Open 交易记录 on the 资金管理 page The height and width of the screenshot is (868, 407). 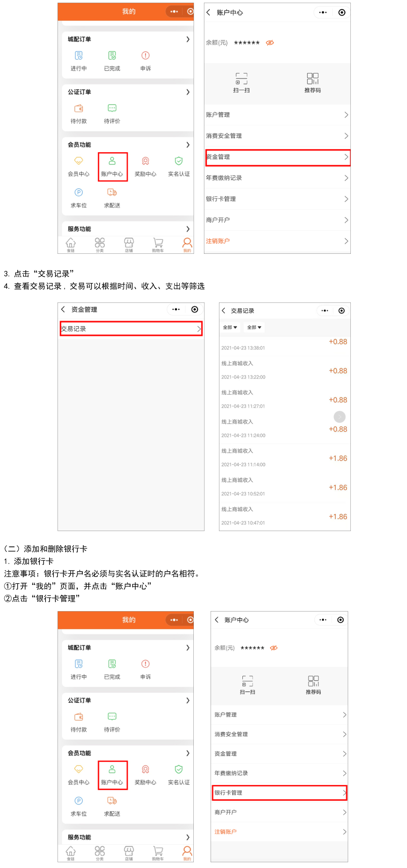point(131,329)
